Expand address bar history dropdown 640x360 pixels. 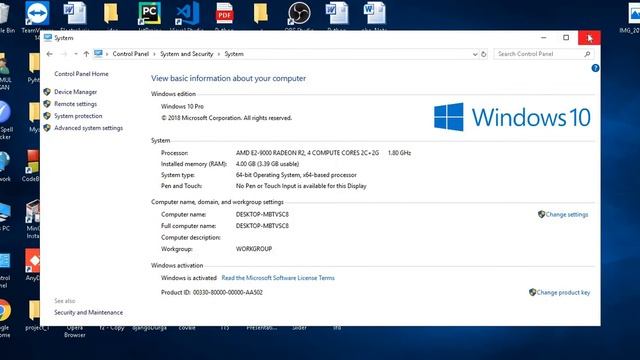point(475,54)
